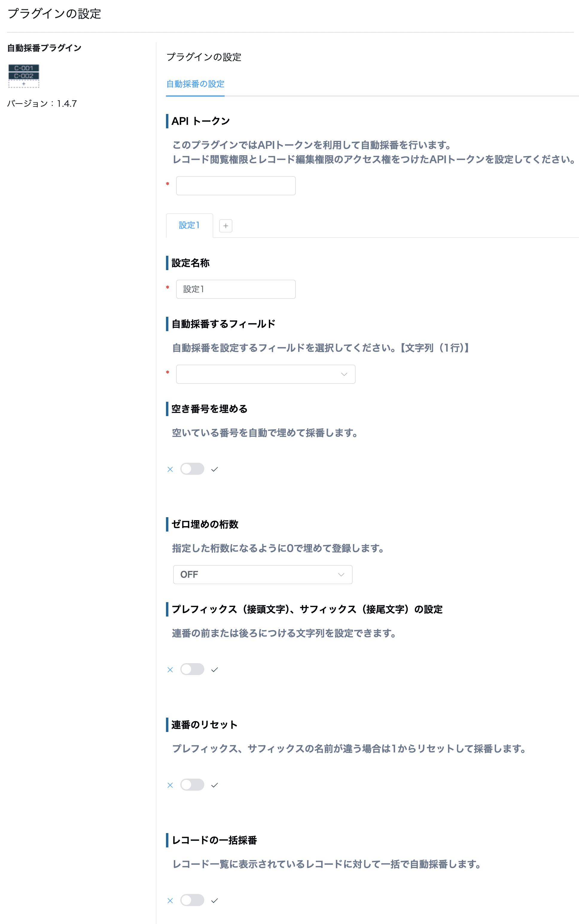This screenshot has width=579, height=924.
Task: Click checkmark icon beside 空き番号を埋める switch
Action: (x=214, y=469)
